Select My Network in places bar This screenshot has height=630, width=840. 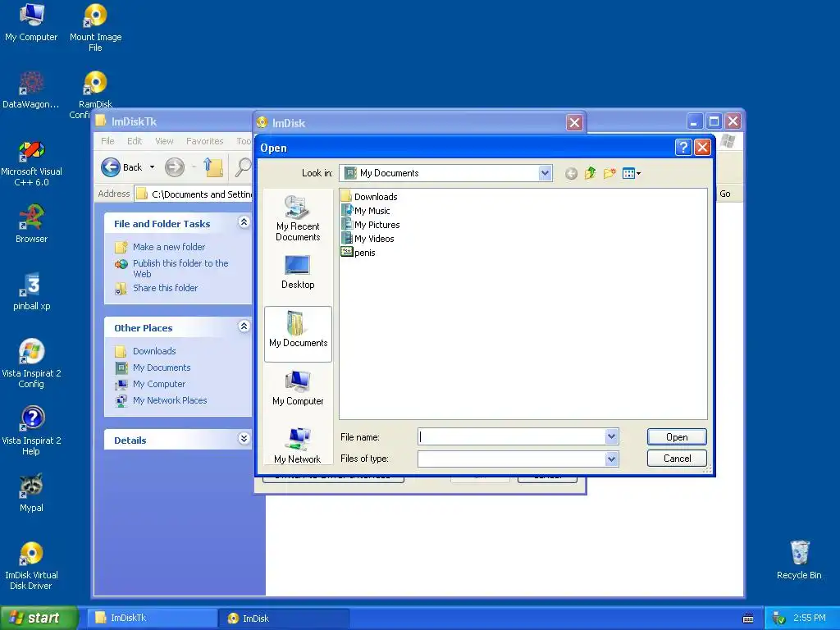coord(298,445)
